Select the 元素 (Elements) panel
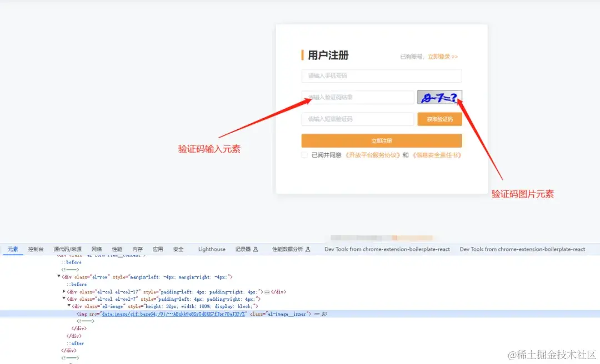Image resolution: width=600 pixels, height=364 pixels. (12, 249)
